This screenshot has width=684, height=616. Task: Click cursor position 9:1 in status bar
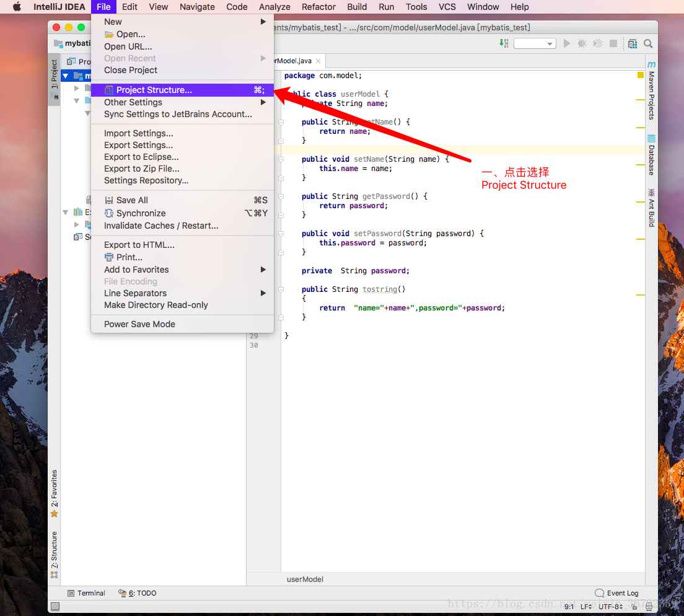tap(569, 607)
